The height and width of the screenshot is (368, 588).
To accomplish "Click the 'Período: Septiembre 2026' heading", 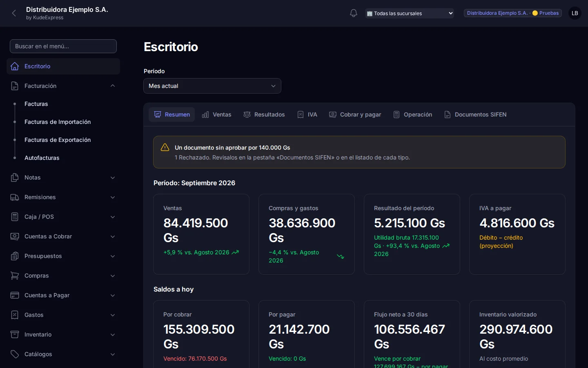I will pos(194,183).
